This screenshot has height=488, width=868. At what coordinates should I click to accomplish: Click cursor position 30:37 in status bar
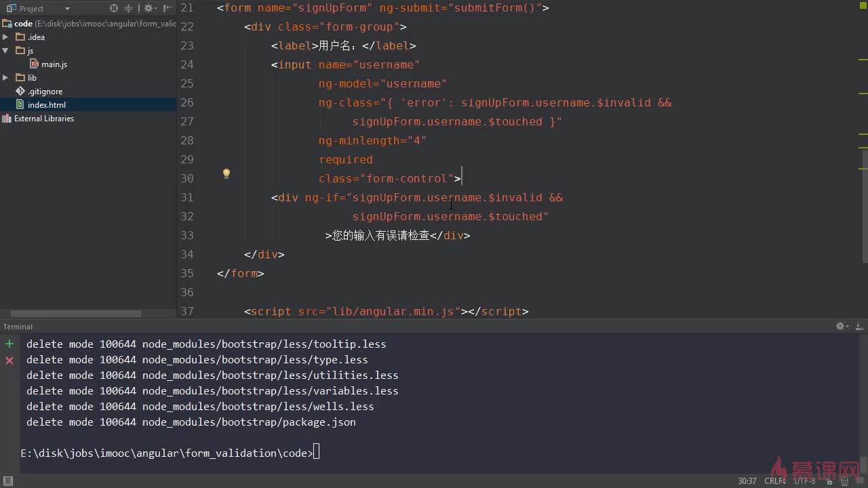pyautogui.click(x=747, y=481)
